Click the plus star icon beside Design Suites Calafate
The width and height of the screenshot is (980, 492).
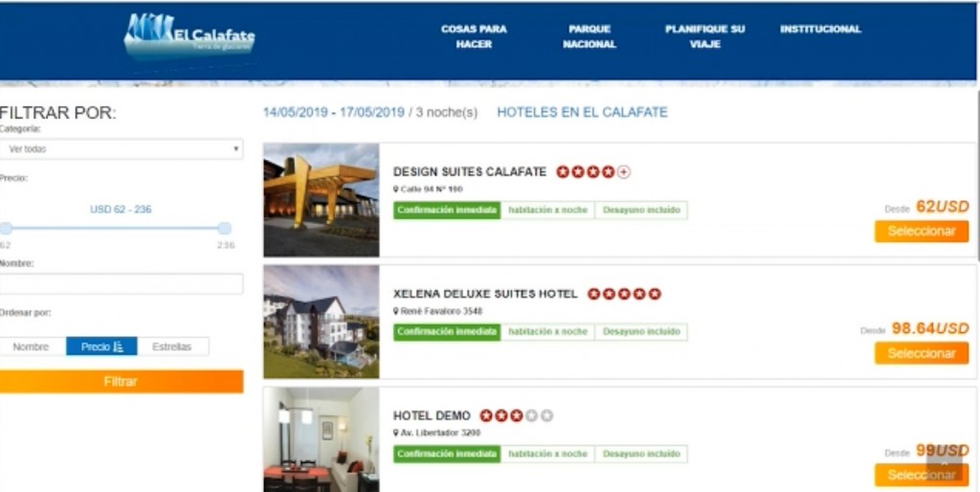click(624, 172)
